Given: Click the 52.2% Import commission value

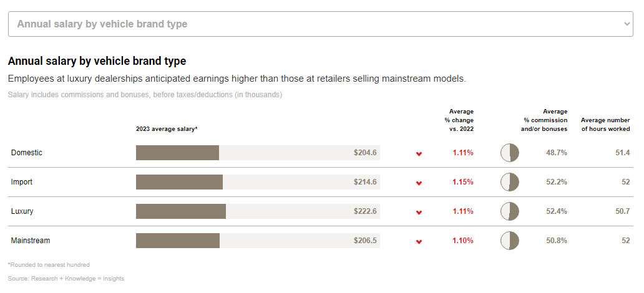Looking at the screenshot, I should point(556,182).
